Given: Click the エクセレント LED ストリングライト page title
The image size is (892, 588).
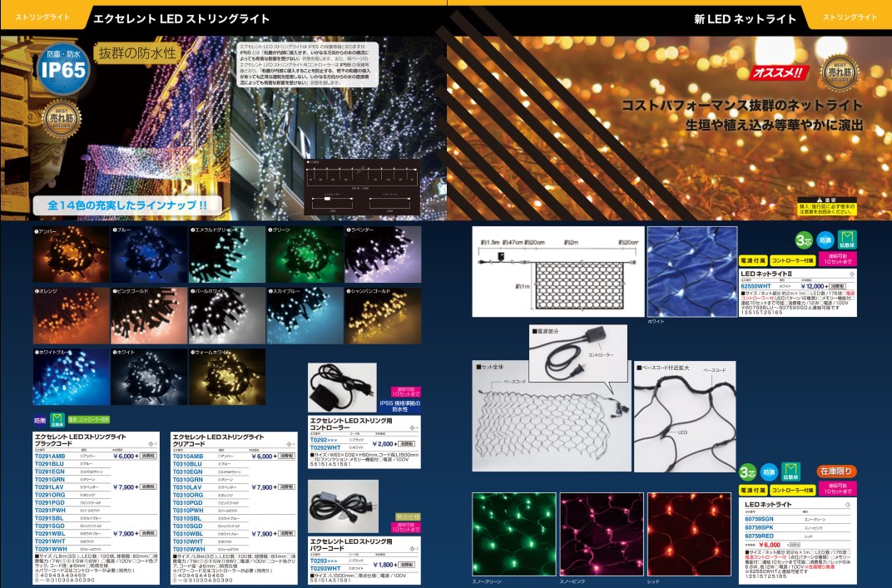Looking at the screenshot, I should tap(181, 19).
